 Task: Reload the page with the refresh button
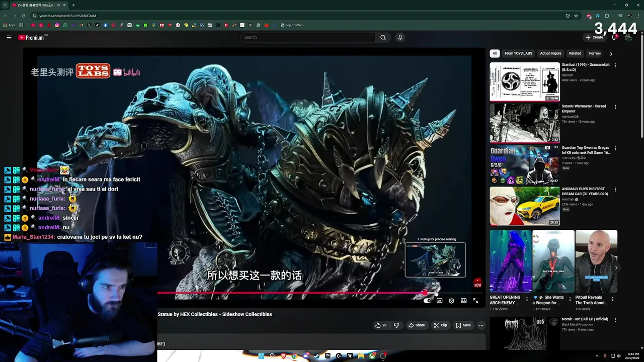click(x=23, y=16)
